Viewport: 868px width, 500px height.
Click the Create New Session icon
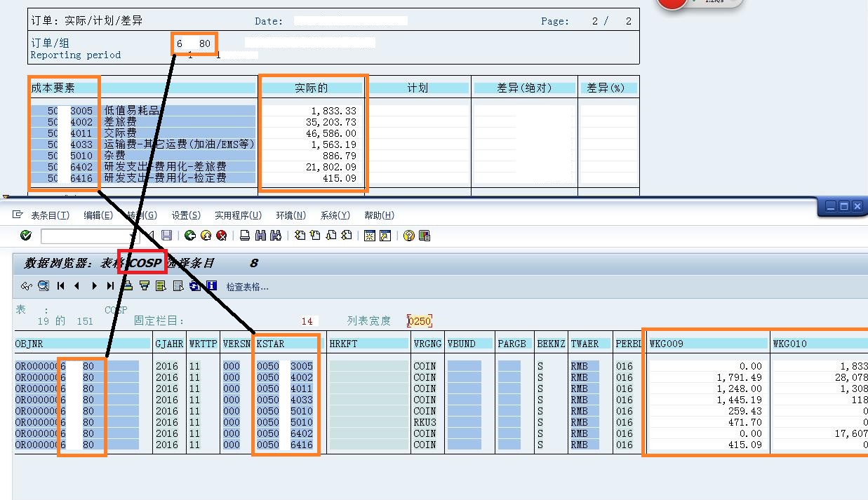coord(370,236)
